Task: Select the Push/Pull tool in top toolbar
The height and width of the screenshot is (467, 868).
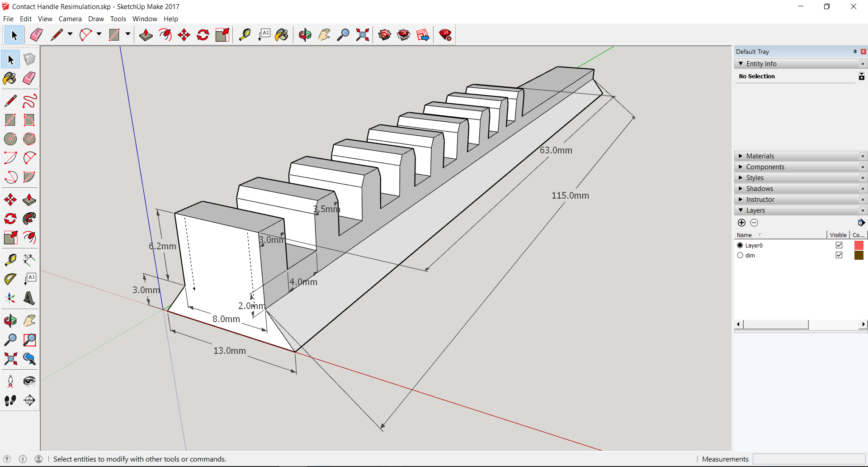Action: pyautogui.click(x=146, y=35)
